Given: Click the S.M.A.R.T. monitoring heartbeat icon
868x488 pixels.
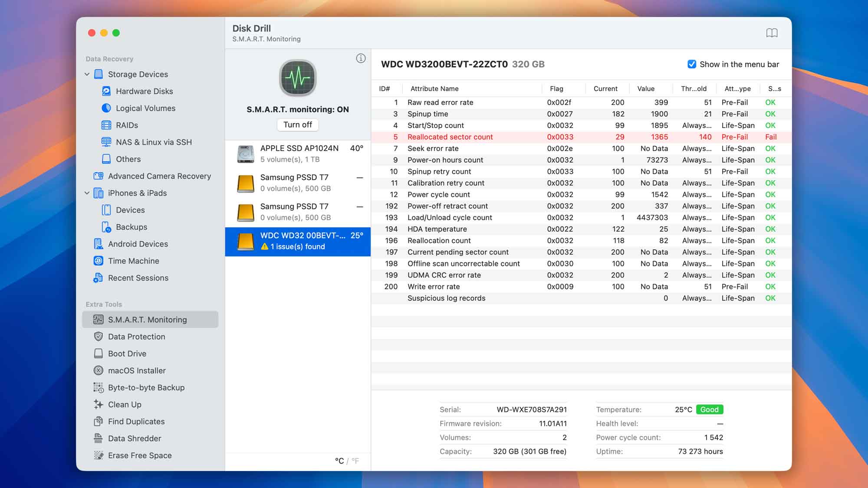Looking at the screenshot, I should [x=298, y=78].
